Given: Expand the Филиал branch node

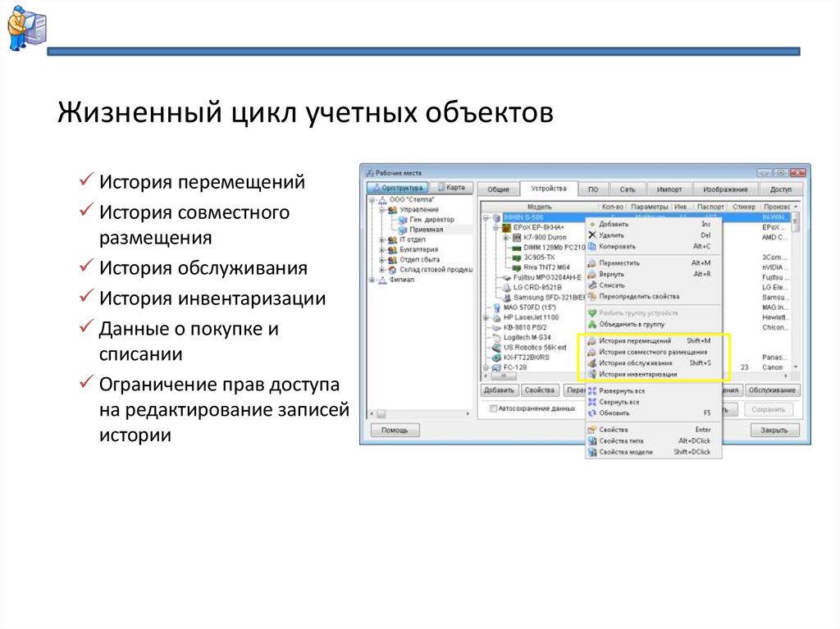Looking at the screenshot, I should 372,277.
